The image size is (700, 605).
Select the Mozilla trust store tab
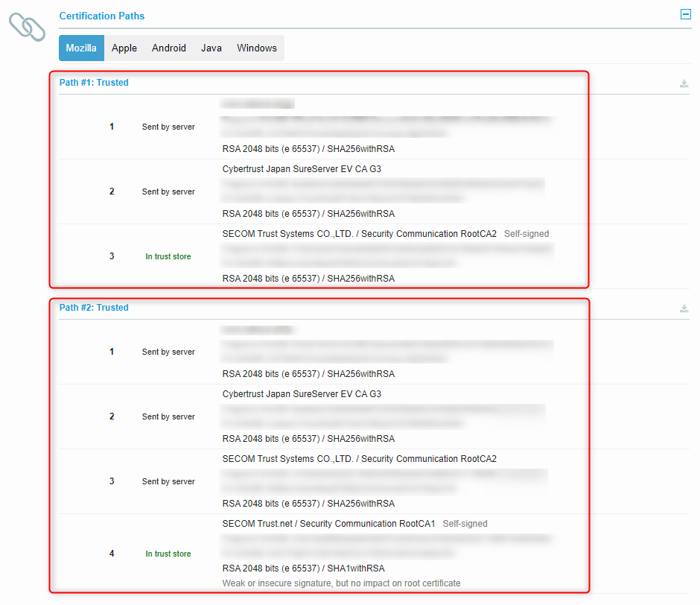81,48
